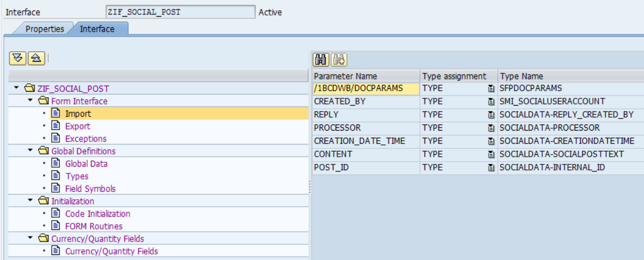644x260 pixels.
Task: Click the Collapse All Nodes toolbar icon
Action: [36, 59]
